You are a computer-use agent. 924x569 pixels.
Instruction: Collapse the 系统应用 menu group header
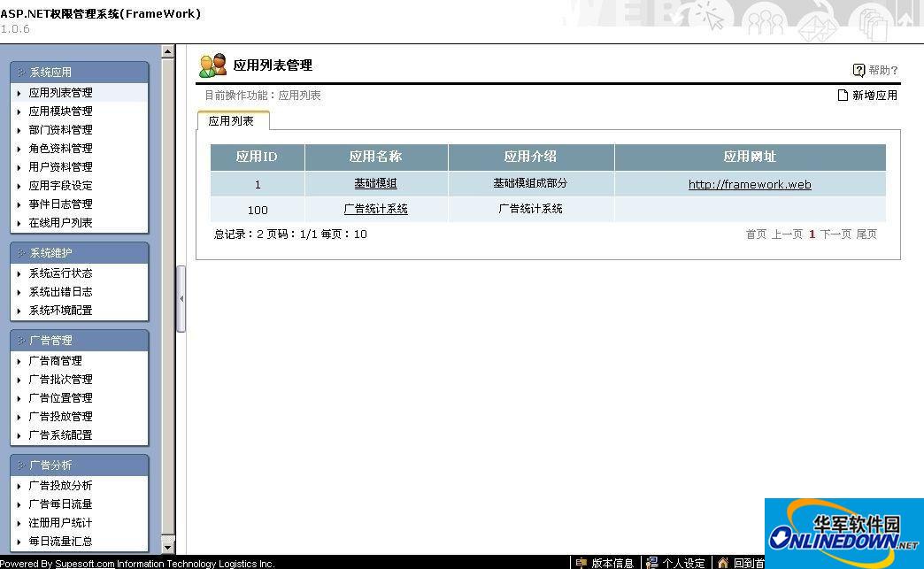coord(80,72)
